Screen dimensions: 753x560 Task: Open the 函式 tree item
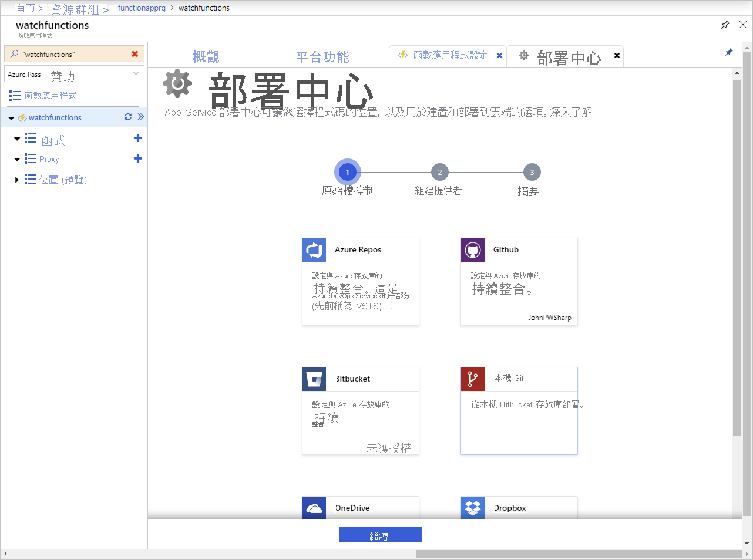click(x=53, y=140)
